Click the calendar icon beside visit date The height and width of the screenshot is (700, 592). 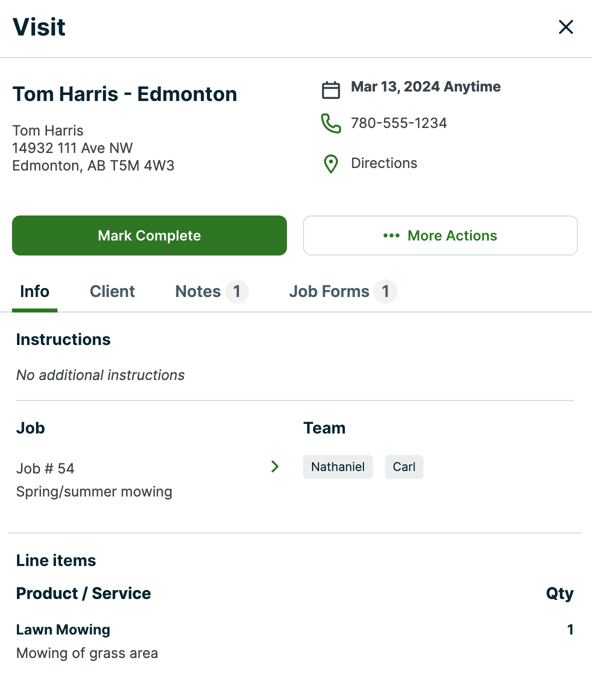point(330,90)
